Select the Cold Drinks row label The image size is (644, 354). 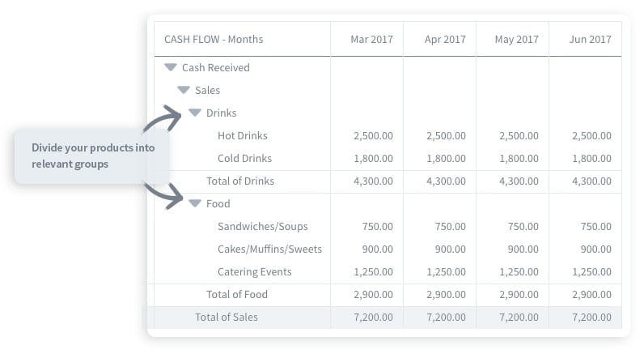pyautogui.click(x=245, y=158)
